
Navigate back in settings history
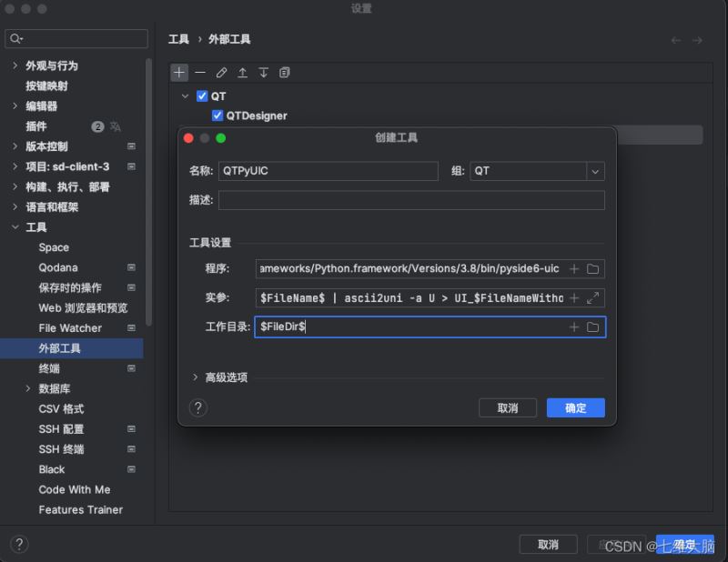(676, 40)
